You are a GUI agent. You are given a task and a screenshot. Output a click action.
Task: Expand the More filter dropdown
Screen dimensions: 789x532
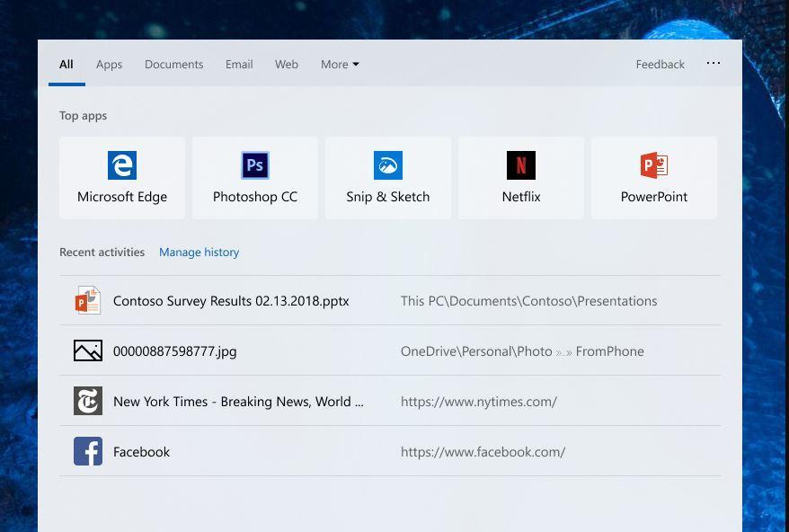340,65
